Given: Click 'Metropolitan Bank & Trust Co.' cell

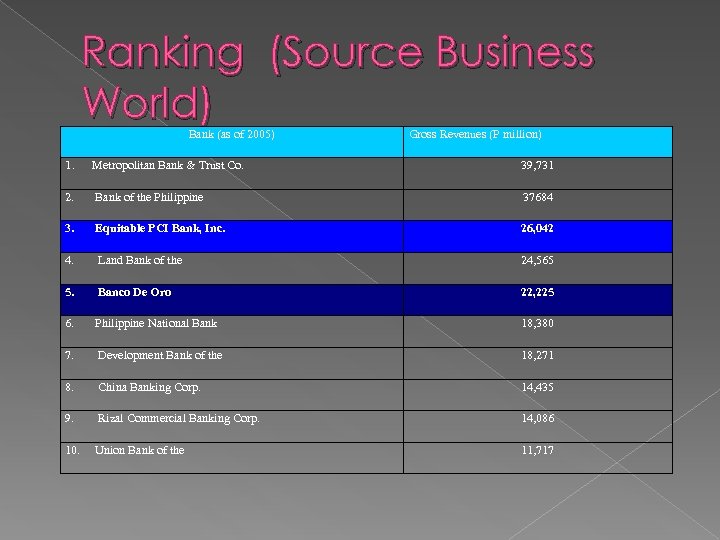Looking at the screenshot, I should pyautogui.click(x=232, y=174).
